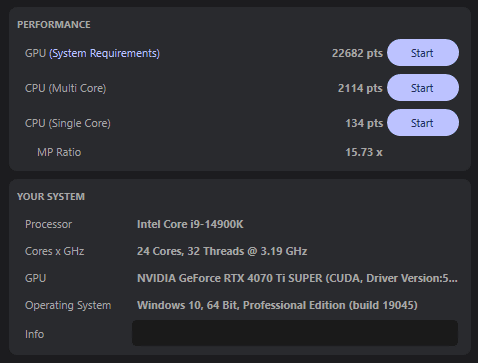Select the 22682 pts GPU score

coord(357,53)
